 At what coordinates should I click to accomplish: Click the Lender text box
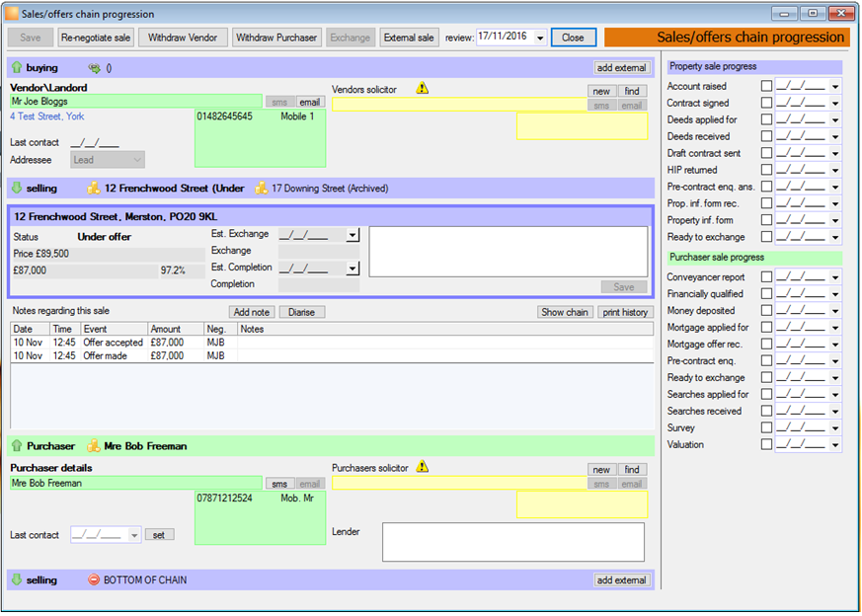pos(512,542)
